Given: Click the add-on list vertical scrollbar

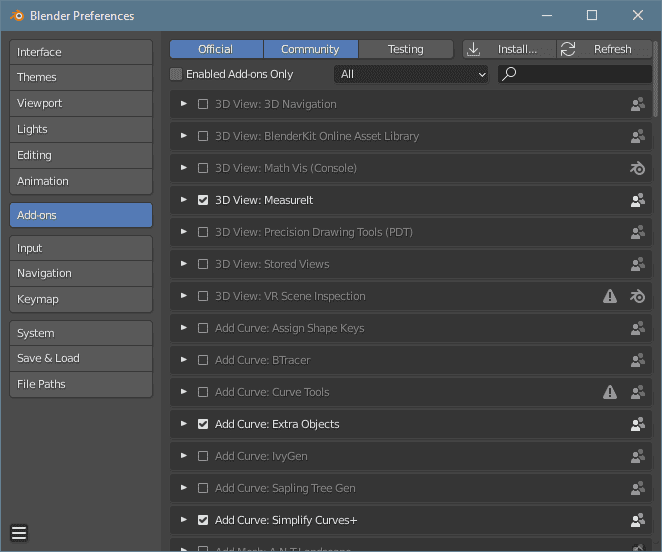Looking at the screenshot, I should pyautogui.click(x=656, y=79).
